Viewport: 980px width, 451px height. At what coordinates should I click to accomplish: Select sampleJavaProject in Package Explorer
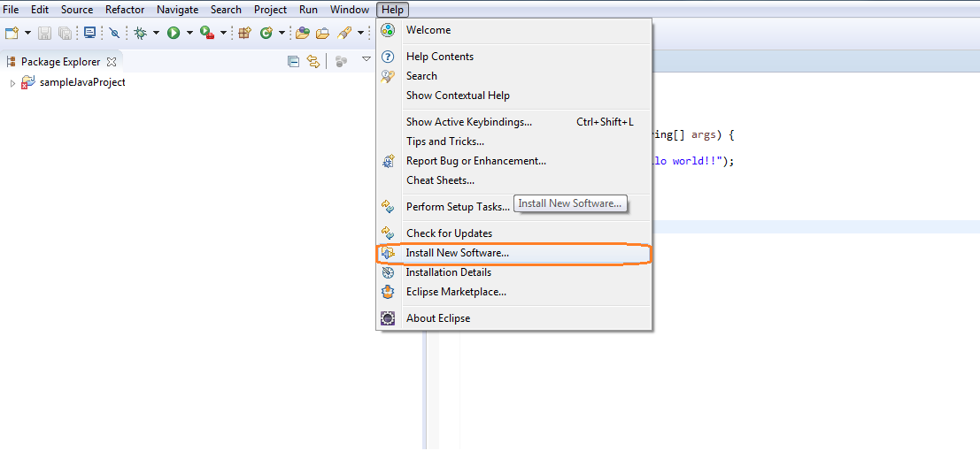click(x=81, y=82)
